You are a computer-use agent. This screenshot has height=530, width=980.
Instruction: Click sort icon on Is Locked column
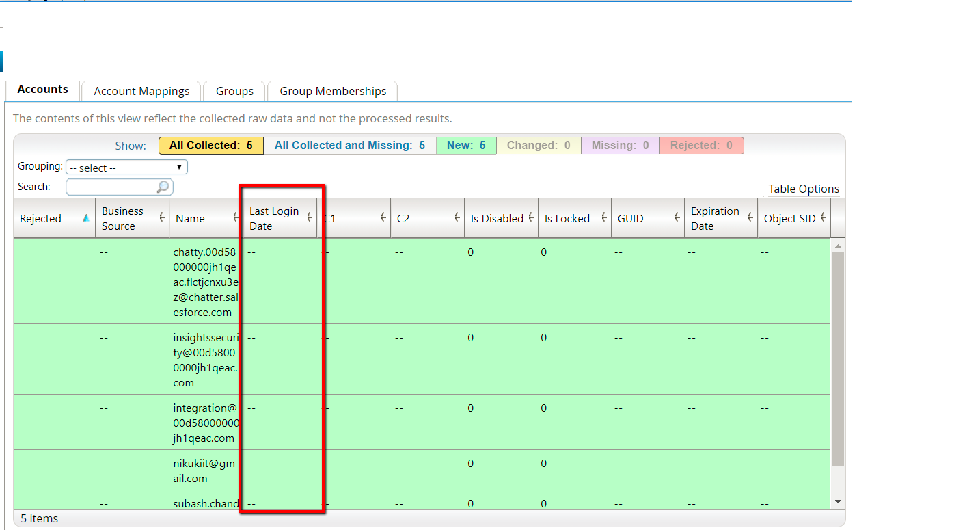pyautogui.click(x=604, y=217)
